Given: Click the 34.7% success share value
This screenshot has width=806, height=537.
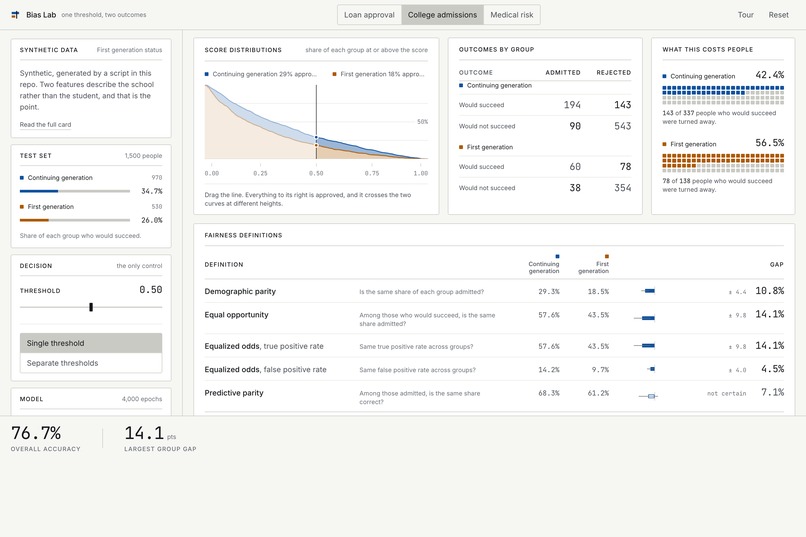Looking at the screenshot, I should [152, 191].
